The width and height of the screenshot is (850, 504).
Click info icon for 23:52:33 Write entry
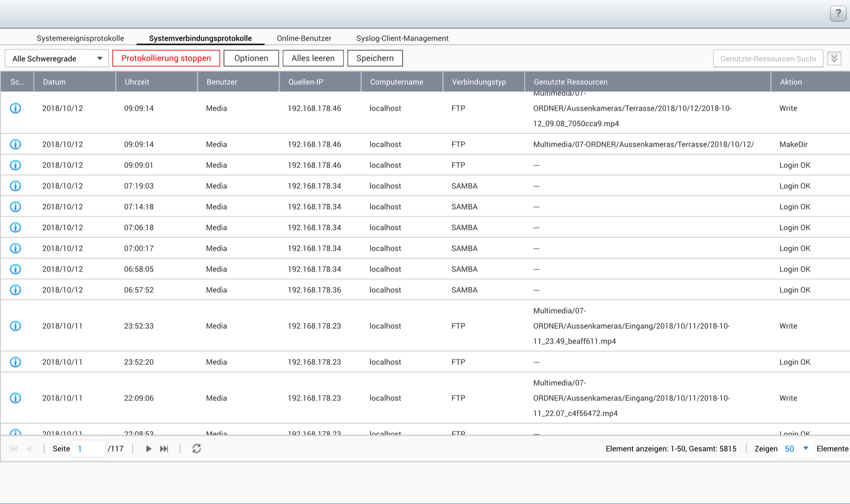[x=15, y=326]
